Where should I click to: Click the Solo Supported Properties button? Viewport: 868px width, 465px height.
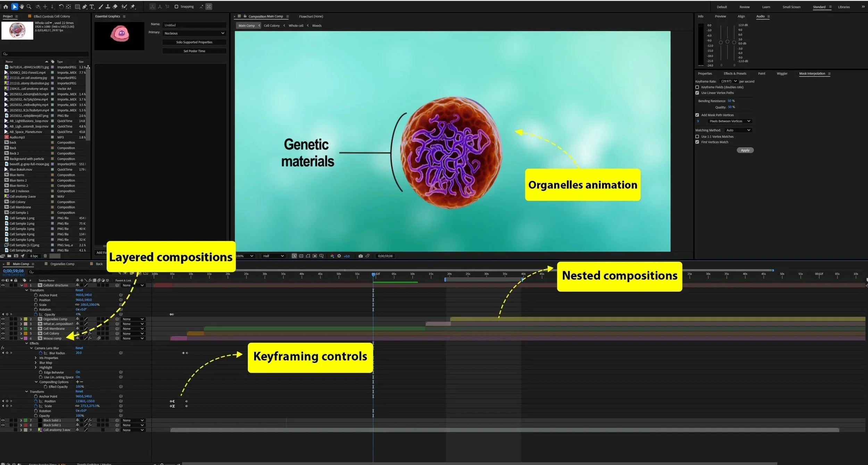coord(194,42)
